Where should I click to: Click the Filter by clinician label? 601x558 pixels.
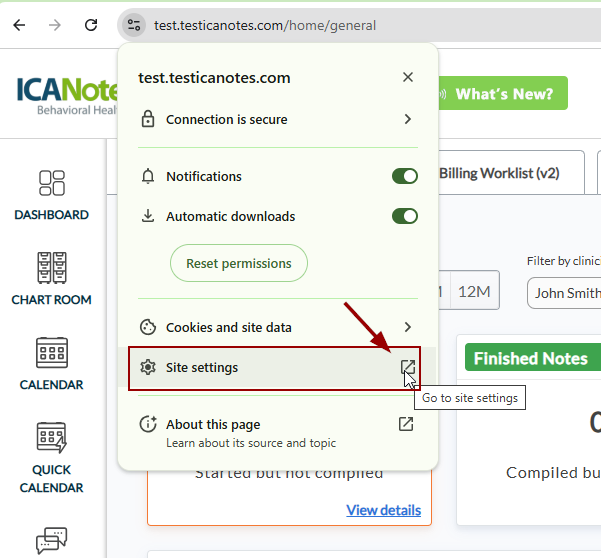coord(564,261)
